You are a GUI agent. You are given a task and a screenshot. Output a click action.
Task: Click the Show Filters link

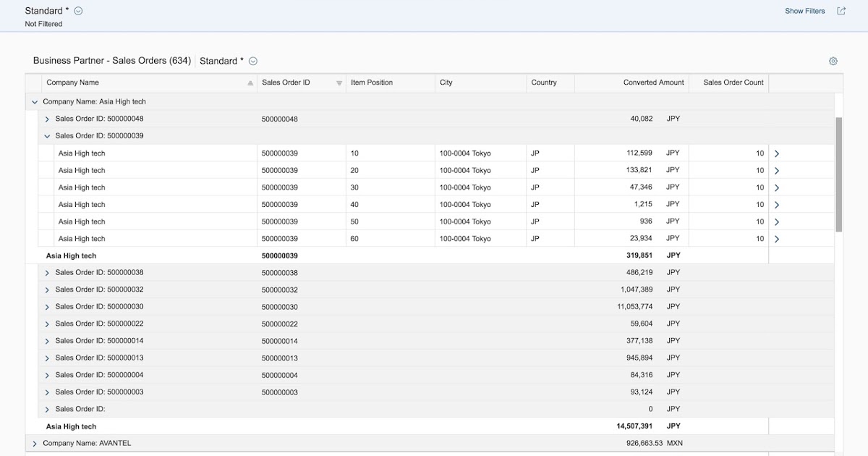click(806, 11)
